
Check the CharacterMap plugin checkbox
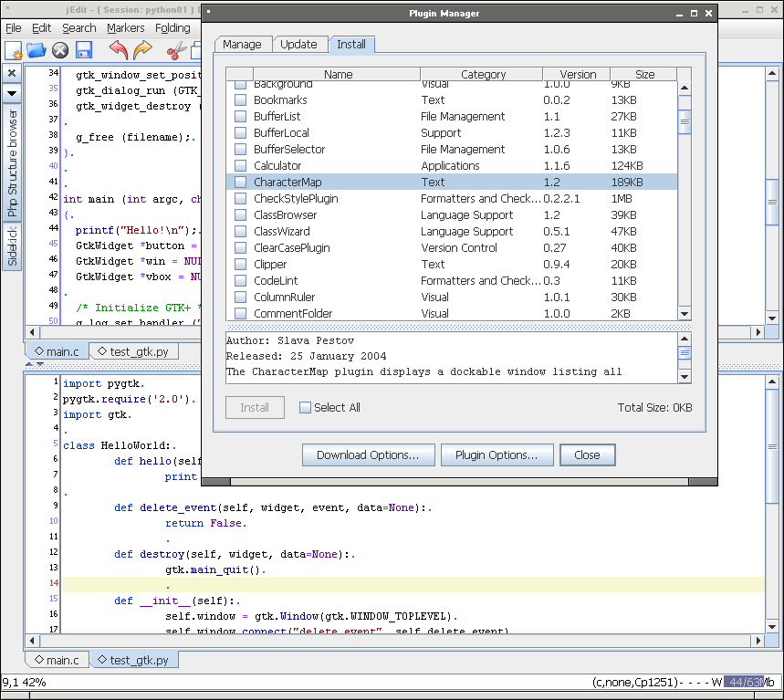point(241,182)
